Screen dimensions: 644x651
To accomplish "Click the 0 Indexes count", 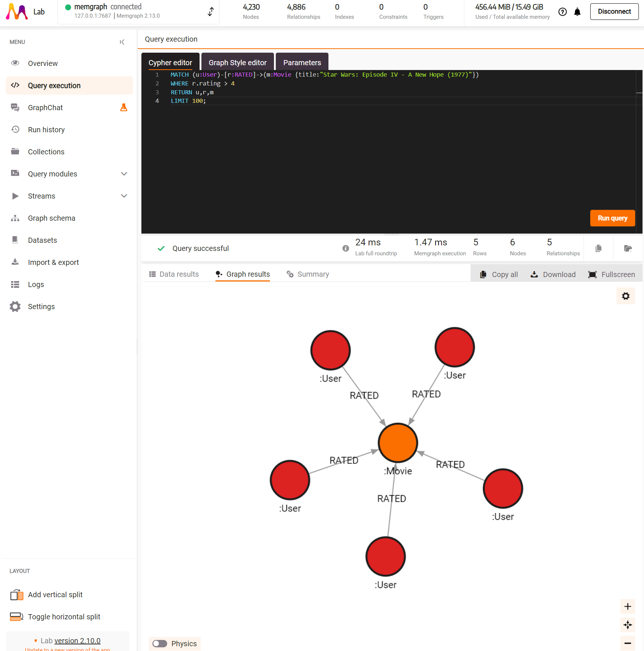I will pyautogui.click(x=344, y=11).
